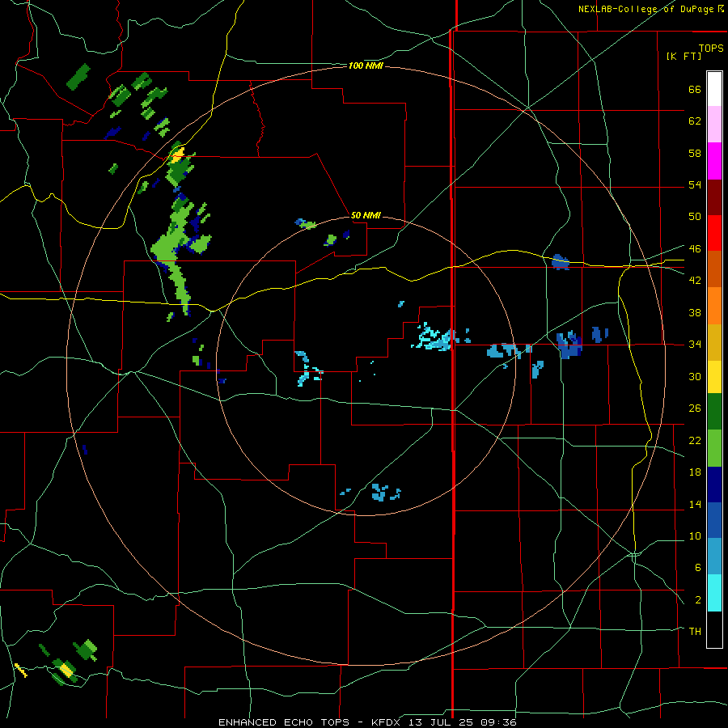Click the light pink legend swatch
This screenshot has height=728, width=728.
pos(714,124)
